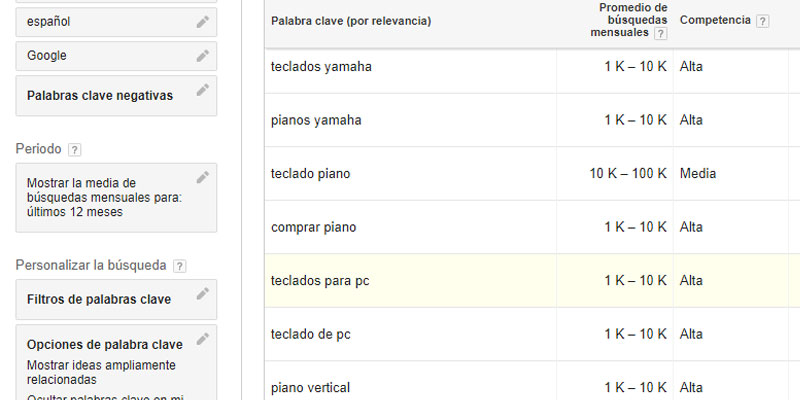
Task: Click pencil icon in the Periodo box
Action: [x=203, y=177]
